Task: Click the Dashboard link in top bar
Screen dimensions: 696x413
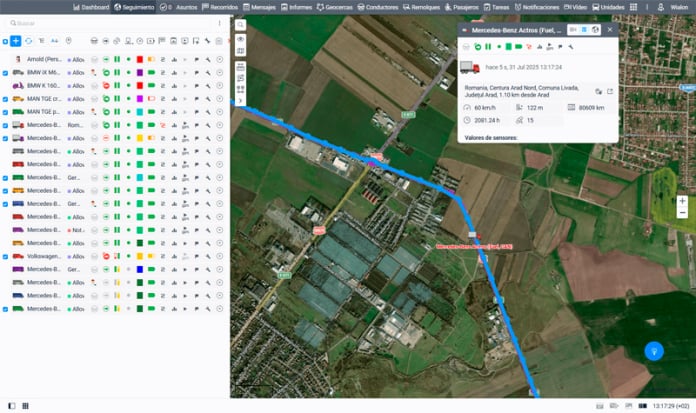Action: 93,7
